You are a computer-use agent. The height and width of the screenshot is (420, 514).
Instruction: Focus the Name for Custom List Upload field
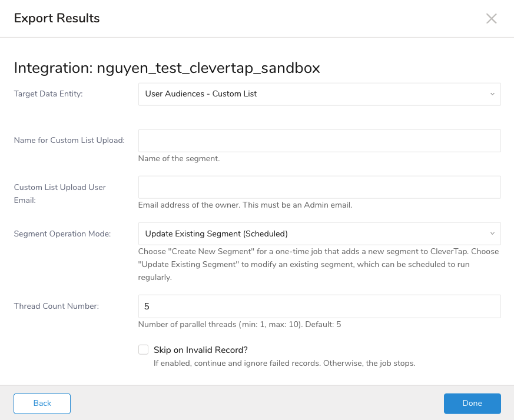coord(319,141)
